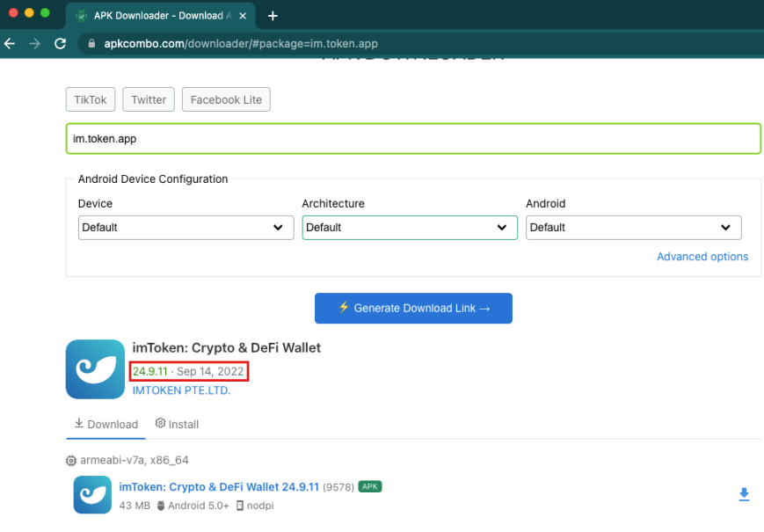Viewport: 764px width, 532px height.
Task: Open a new browser tab
Action: [x=273, y=16]
